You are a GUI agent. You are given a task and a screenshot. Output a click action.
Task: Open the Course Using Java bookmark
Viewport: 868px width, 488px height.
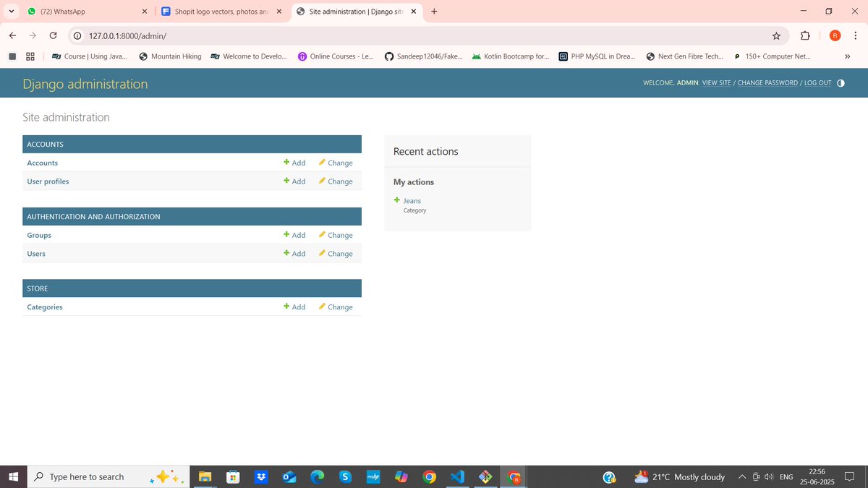pos(90,56)
